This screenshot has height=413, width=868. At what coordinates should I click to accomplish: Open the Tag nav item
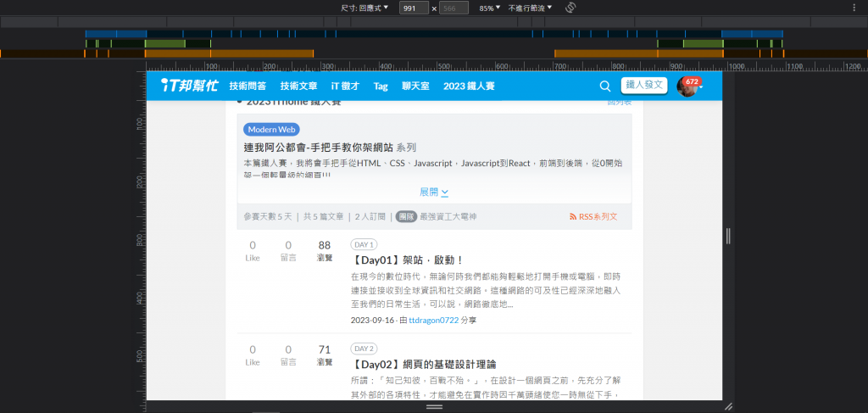(x=381, y=87)
